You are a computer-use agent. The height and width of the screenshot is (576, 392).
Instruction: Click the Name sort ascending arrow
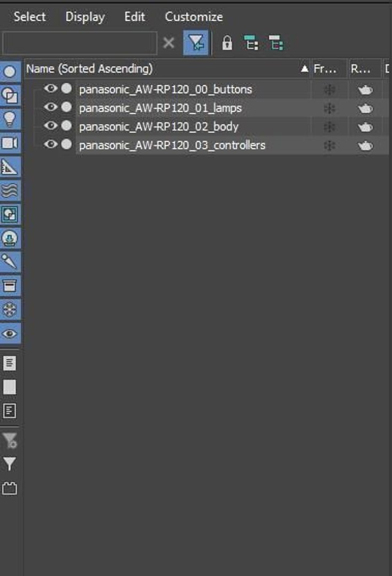coord(304,69)
